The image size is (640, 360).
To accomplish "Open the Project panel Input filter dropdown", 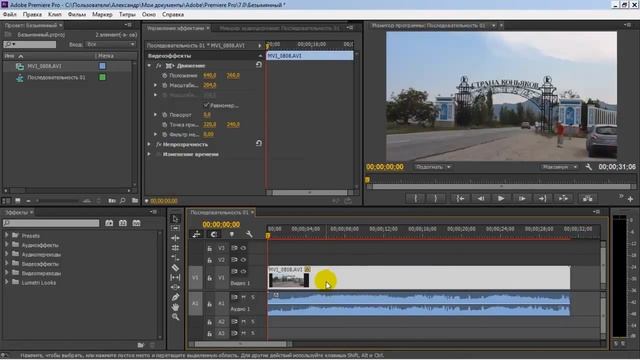I will [x=111, y=44].
